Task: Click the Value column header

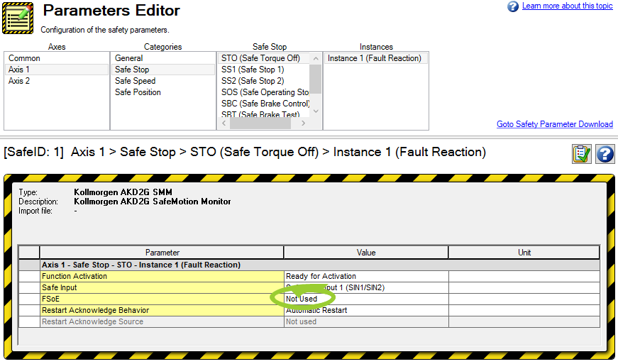Action: (365, 253)
